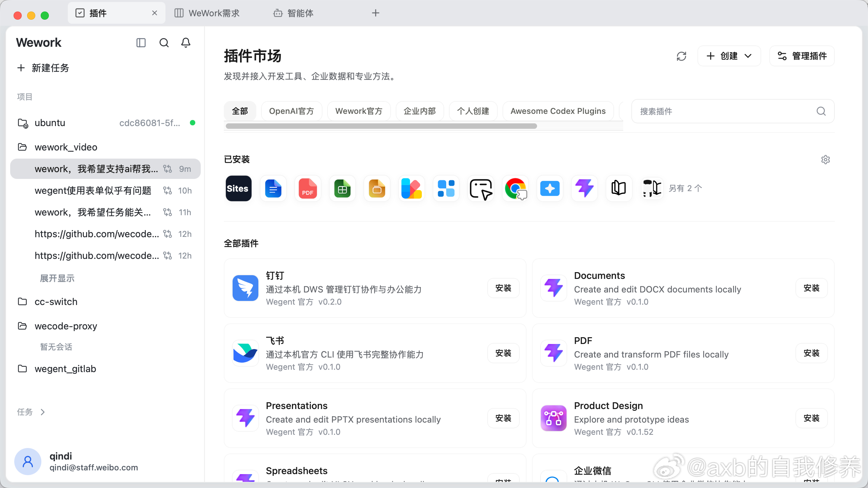Click the Product Design plugin icon
This screenshot has width=868, height=488.
554,418
